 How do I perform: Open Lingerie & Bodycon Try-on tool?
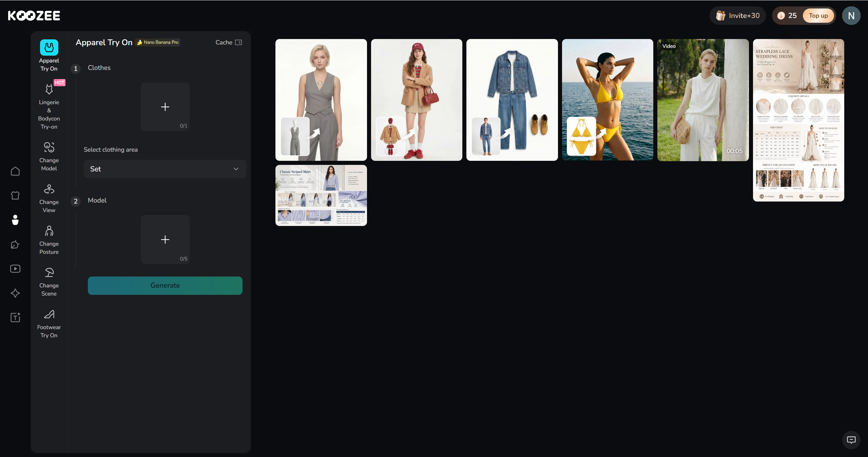(49, 106)
